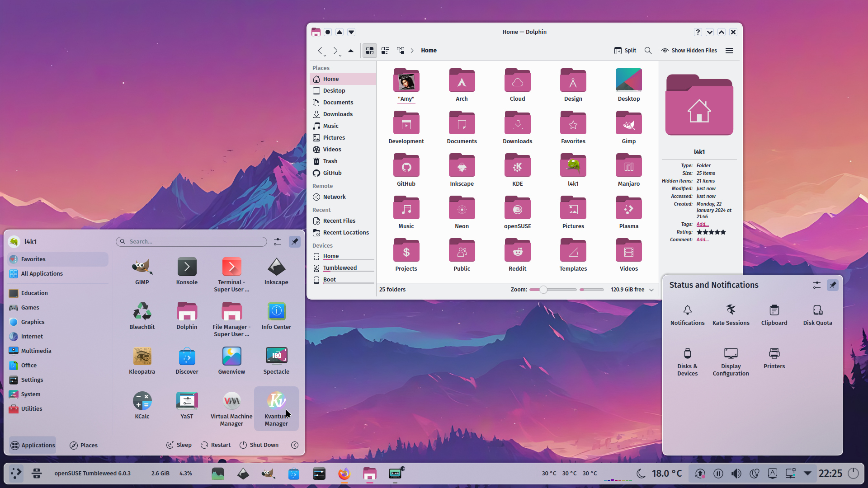Adjust the Dolphin Zoom slider
The width and height of the screenshot is (868, 488).
click(x=553, y=290)
